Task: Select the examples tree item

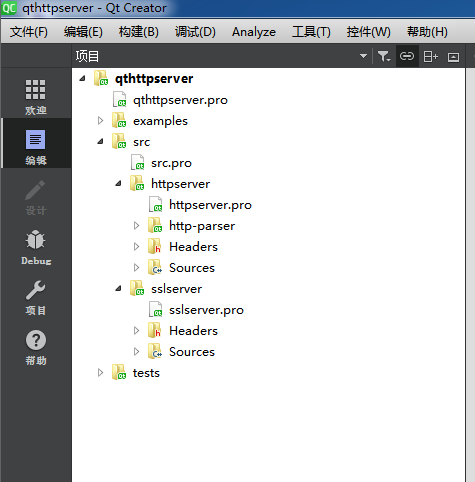Action: click(160, 121)
